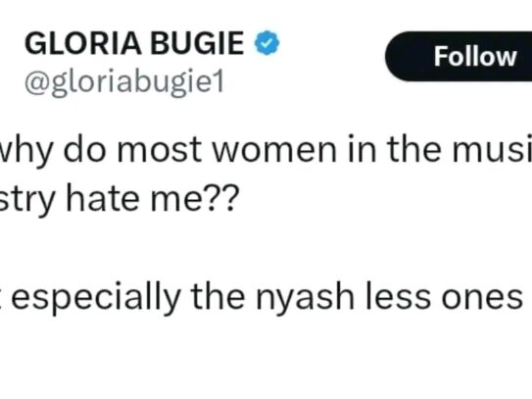Click the word "nyash" in the tweet

305,297
